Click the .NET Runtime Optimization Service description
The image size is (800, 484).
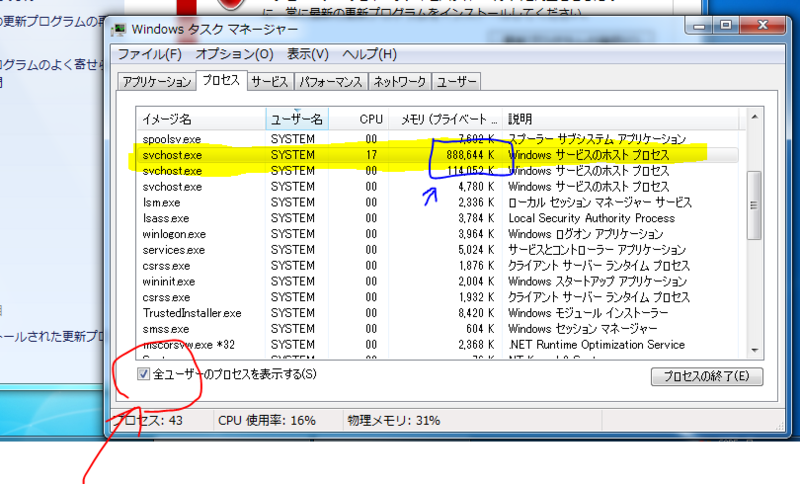click(596, 344)
